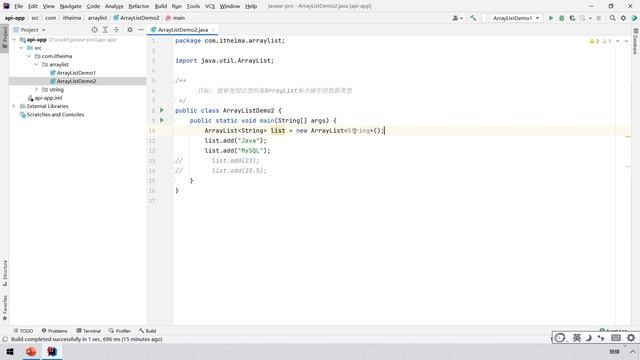Open the Analyze menu
640x360 pixels.
point(114,6)
